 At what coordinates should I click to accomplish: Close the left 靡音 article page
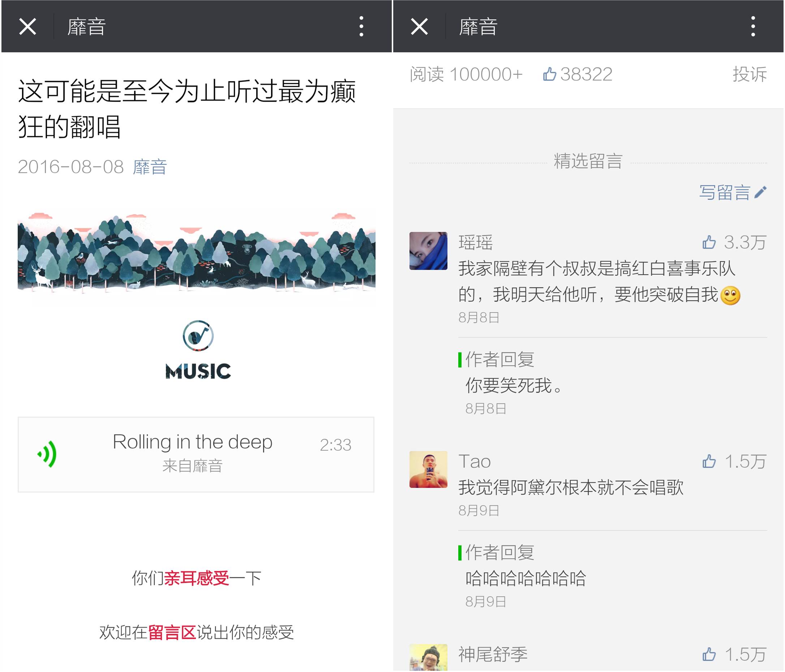pyautogui.click(x=28, y=26)
